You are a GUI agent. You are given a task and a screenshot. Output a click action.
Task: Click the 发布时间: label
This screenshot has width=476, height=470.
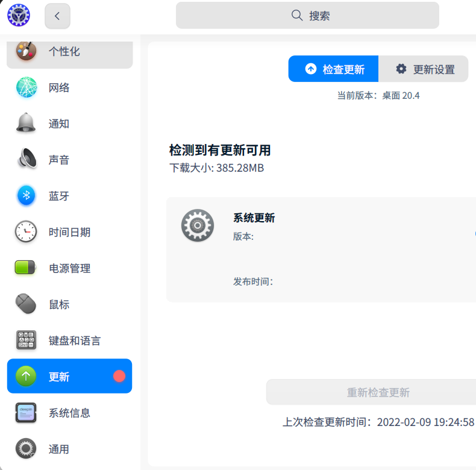click(x=253, y=281)
